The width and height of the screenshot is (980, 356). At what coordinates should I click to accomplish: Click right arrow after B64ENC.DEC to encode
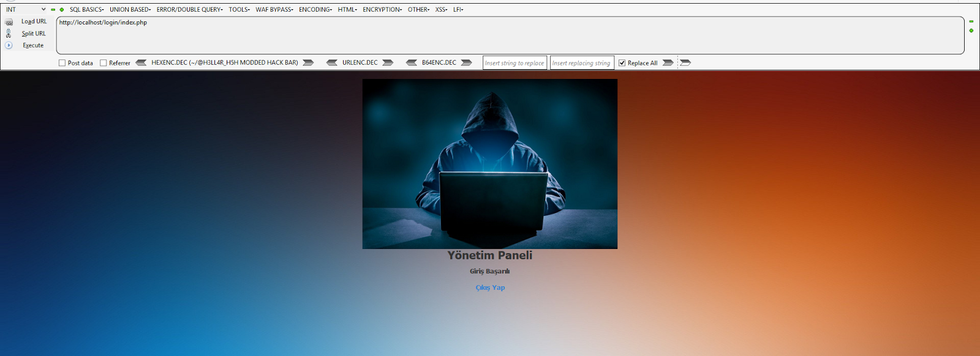point(466,62)
